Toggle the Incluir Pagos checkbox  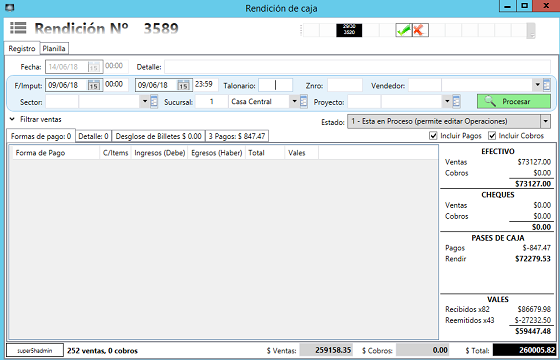tap(433, 136)
